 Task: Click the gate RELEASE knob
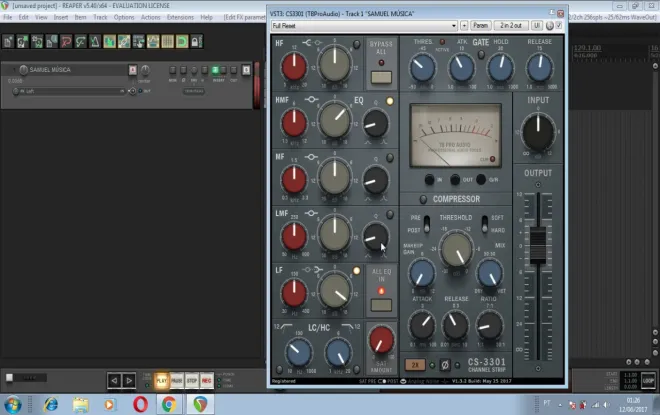(x=540, y=67)
